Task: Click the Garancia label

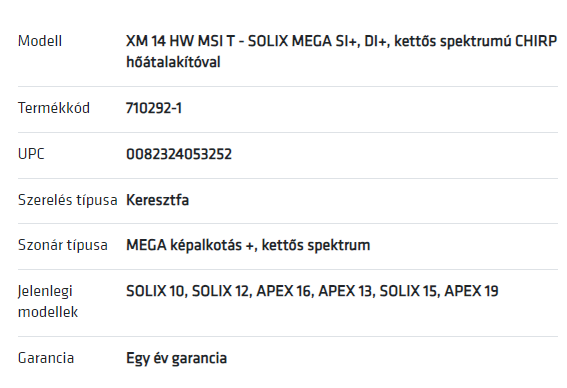Action: (46, 358)
